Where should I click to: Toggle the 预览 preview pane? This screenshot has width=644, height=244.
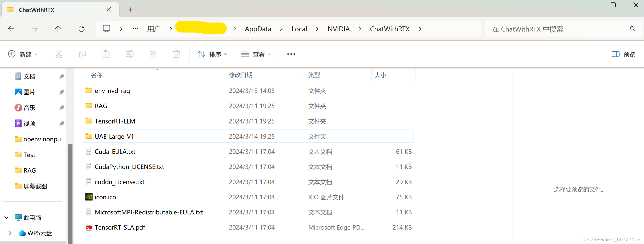tap(623, 54)
